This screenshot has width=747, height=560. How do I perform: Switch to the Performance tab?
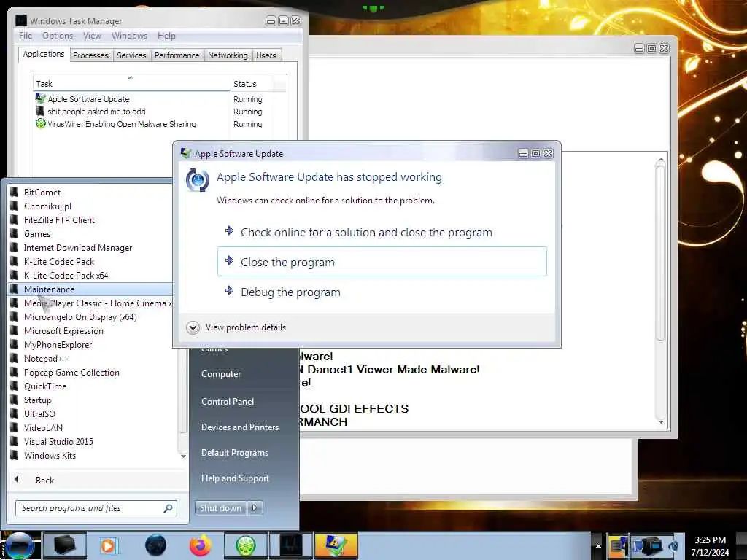(177, 55)
